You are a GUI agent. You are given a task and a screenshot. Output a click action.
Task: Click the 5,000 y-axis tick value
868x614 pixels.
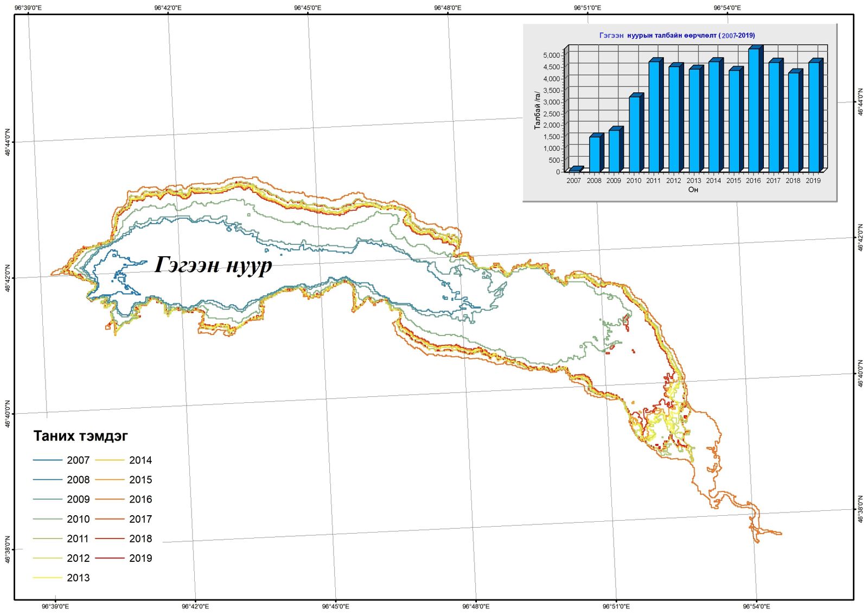point(551,55)
